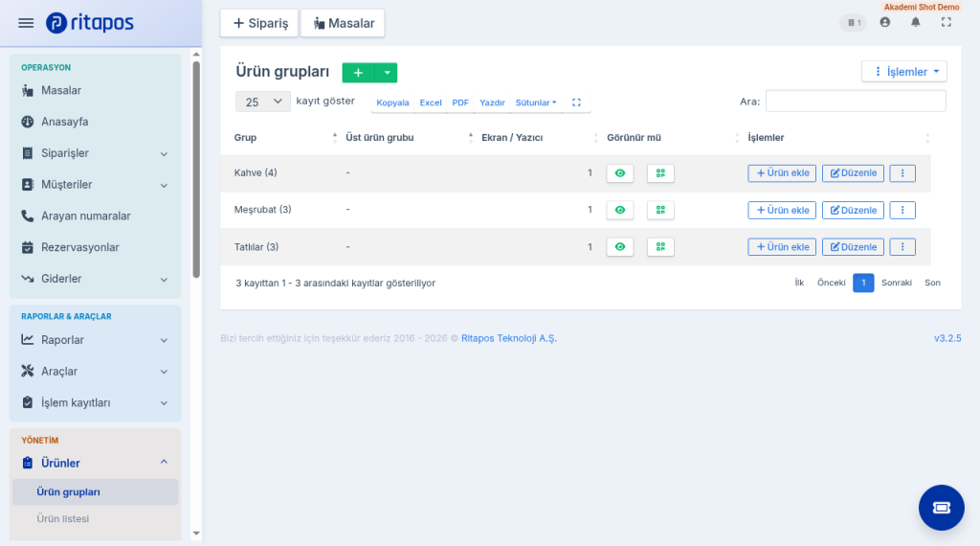980x546 pixels.
Task: Open the floating ticket support button
Action: click(942, 508)
